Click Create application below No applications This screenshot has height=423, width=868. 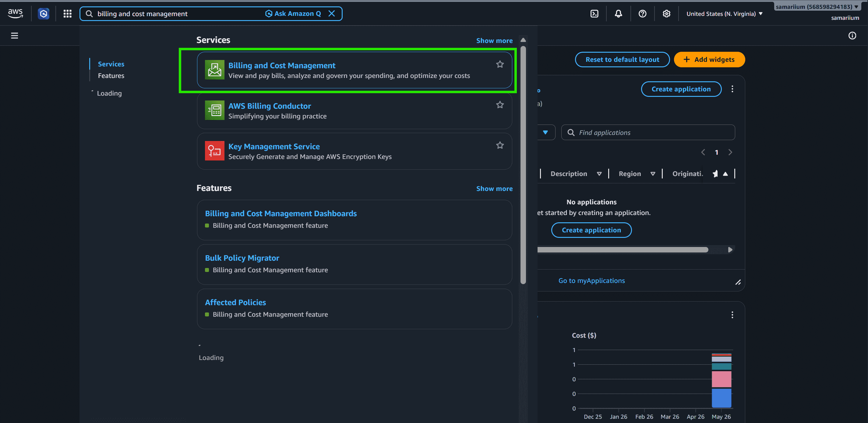591,230
